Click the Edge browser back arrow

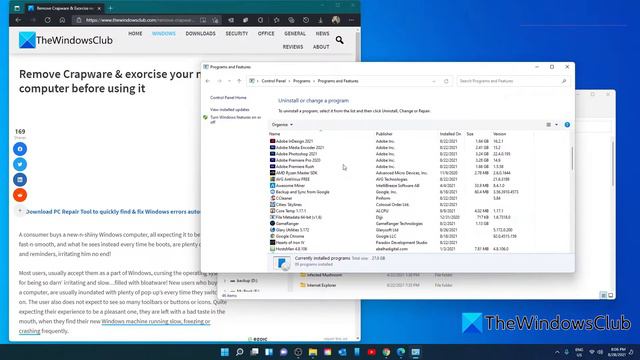(x=18, y=20)
